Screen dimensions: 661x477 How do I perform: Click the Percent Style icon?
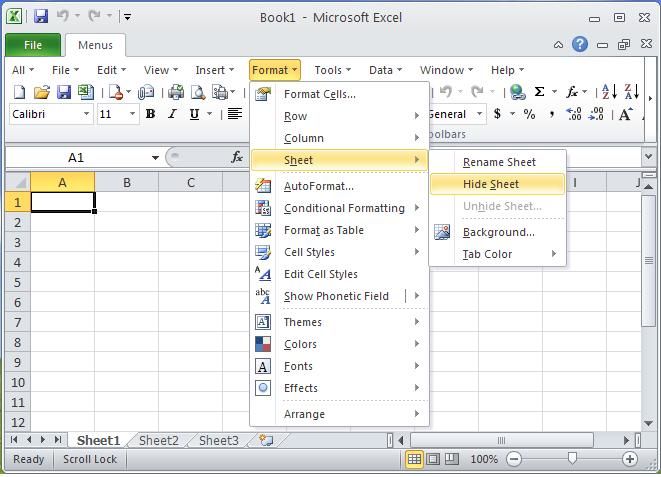click(x=529, y=114)
